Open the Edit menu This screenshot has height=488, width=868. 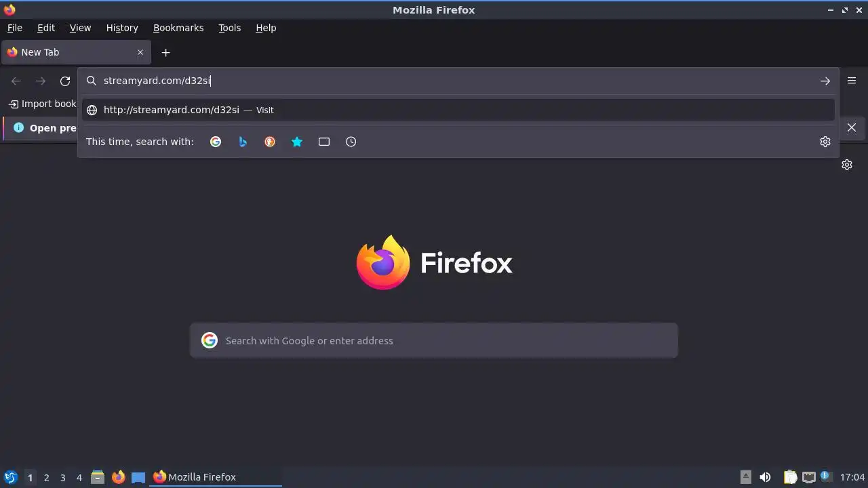[x=46, y=28]
